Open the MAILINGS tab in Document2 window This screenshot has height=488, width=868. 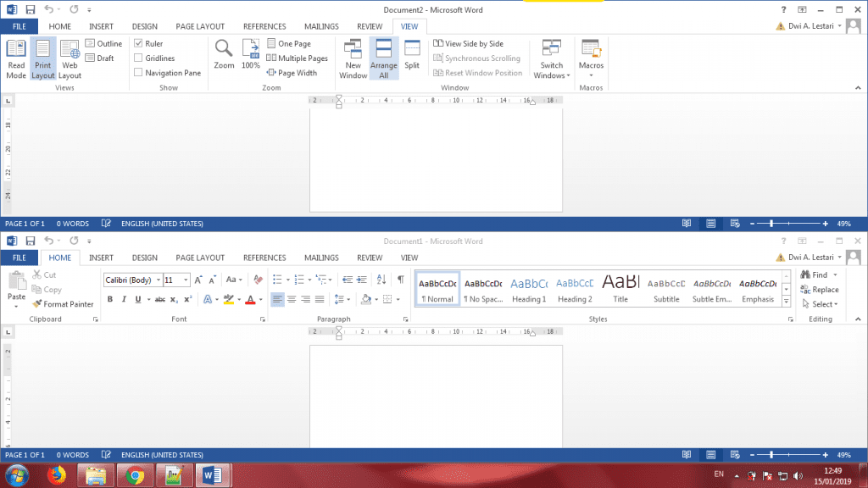pos(321,26)
